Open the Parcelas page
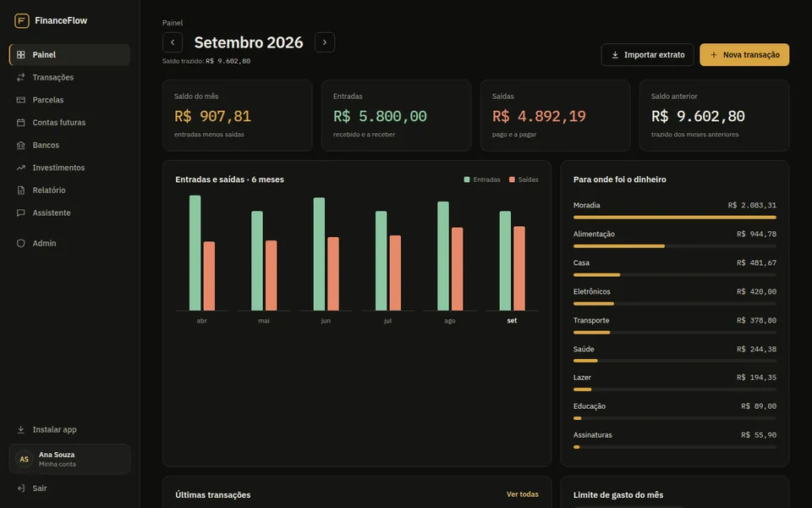812x508 pixels. pos(69,100)
